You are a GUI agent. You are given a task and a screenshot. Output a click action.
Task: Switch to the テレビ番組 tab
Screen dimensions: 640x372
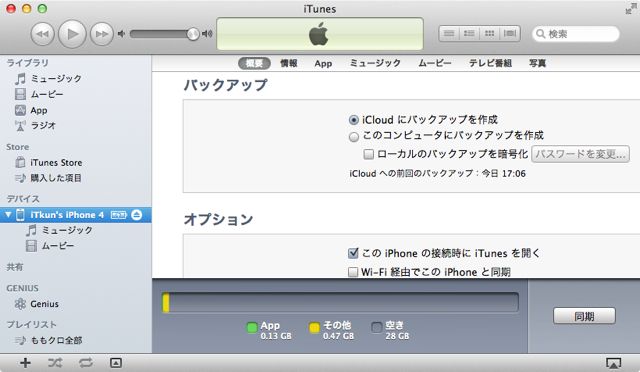pos(490,63)
